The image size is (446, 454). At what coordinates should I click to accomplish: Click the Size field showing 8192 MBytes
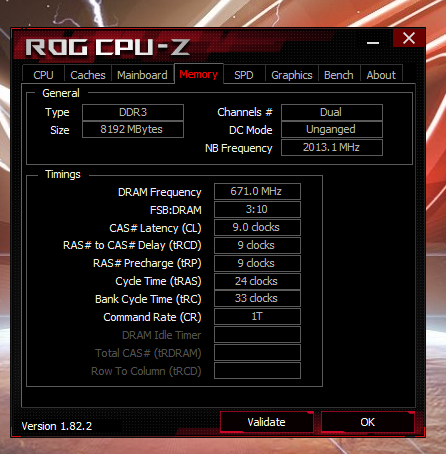(133, 129)
